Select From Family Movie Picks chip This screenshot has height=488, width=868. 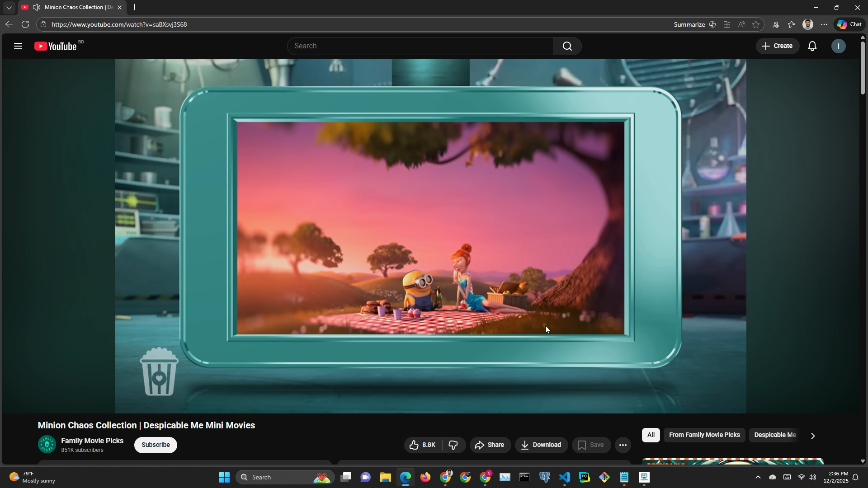(704, 435)
